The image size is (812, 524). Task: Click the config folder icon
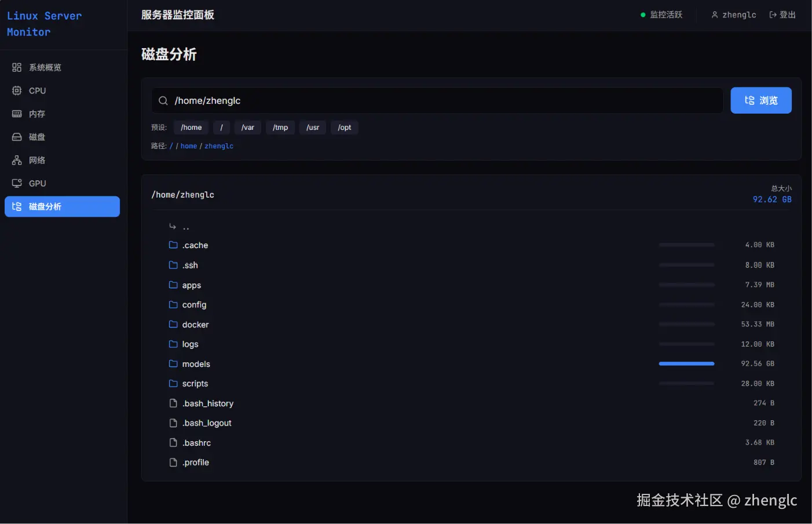tap(173, 304)
